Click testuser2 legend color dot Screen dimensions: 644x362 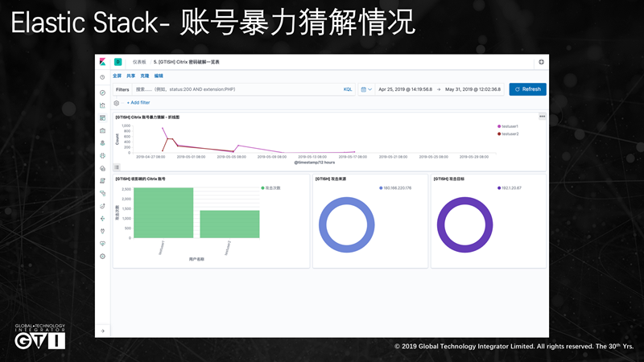point(499,134)
